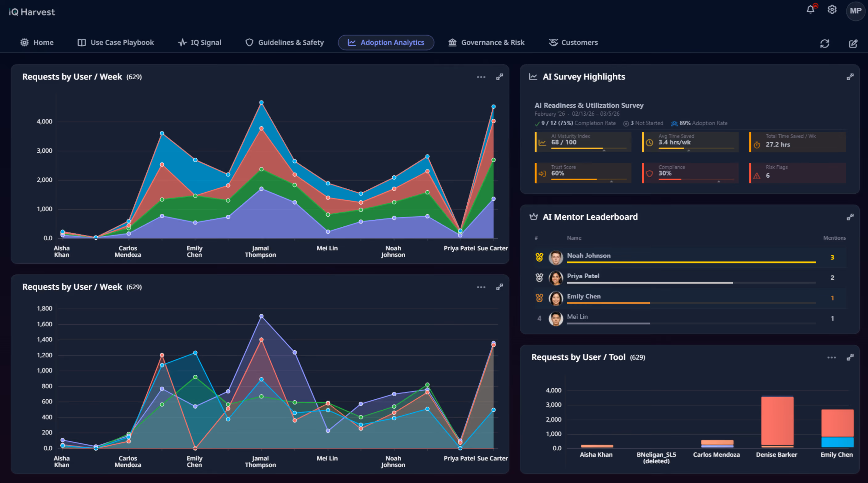Expand the bottom Requests by User / Week chart
This screenshot has width=868, height=483.
tap(500, 287)
